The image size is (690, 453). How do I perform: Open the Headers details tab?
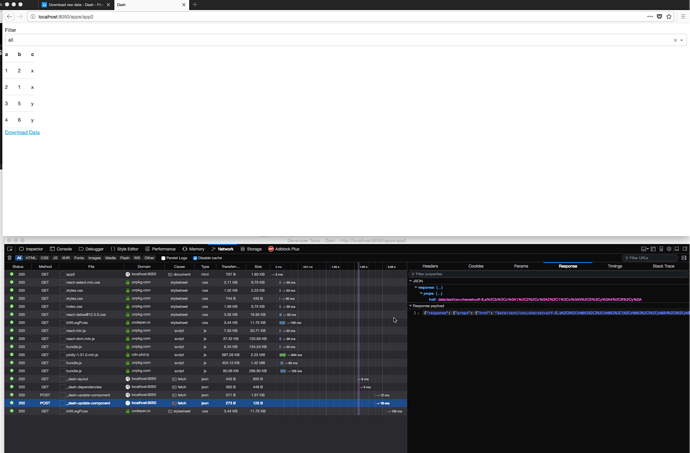point(430,266)
